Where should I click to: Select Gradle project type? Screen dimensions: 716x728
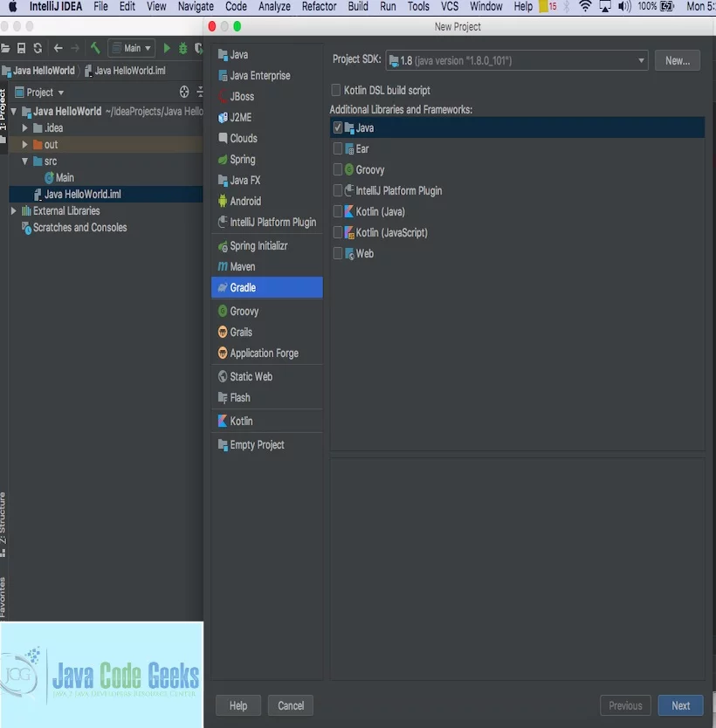pyautogui.click(x=267, y=287)
